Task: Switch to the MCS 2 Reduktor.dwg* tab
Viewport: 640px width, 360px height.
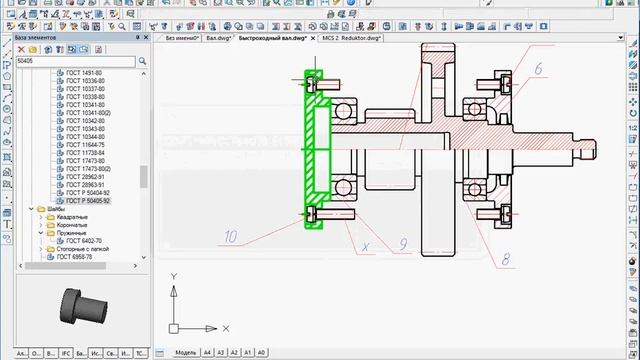Action: coord(351,38)
